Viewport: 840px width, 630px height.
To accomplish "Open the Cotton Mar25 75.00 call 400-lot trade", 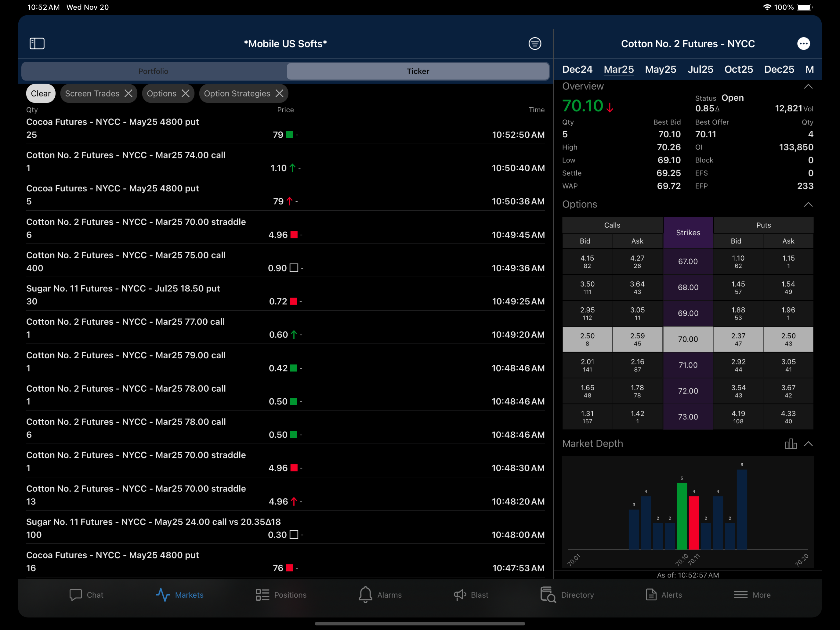I will tap(286, 261).
